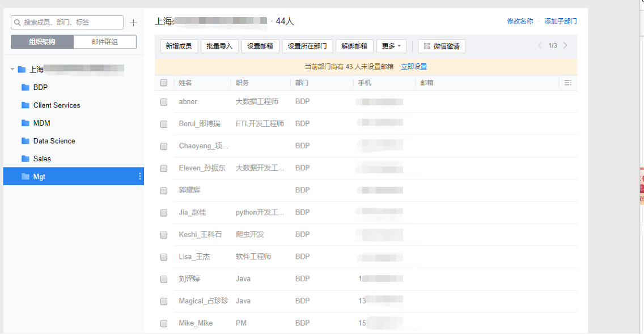This screenshot has height=334, width=644.
Task: Select the checkbox for Lisa_王杰
Action: coord(163,257)
